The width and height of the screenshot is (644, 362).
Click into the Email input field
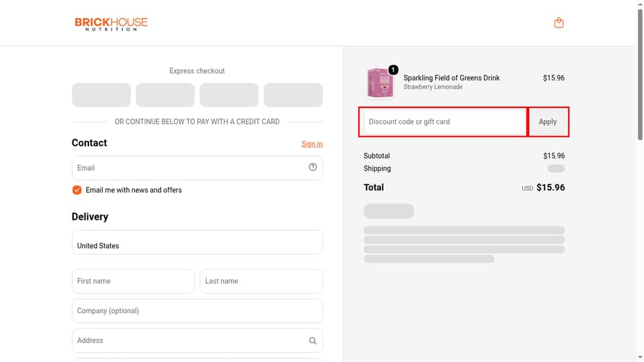(x=197, y=168)
